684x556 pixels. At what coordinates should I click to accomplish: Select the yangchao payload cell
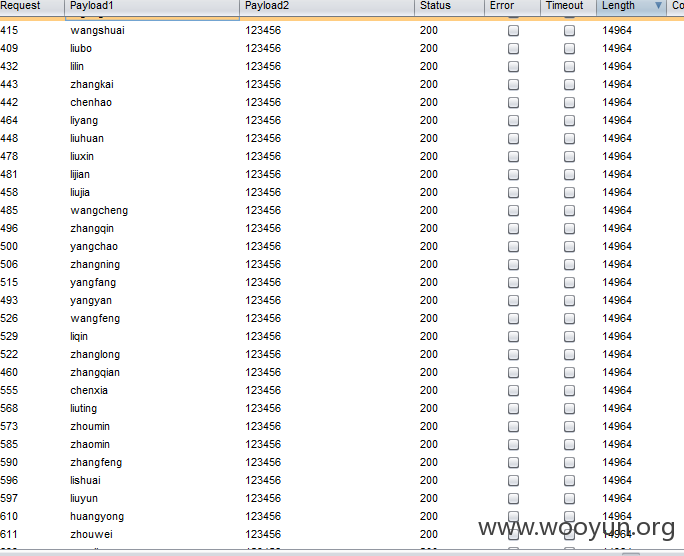(152, 246)
